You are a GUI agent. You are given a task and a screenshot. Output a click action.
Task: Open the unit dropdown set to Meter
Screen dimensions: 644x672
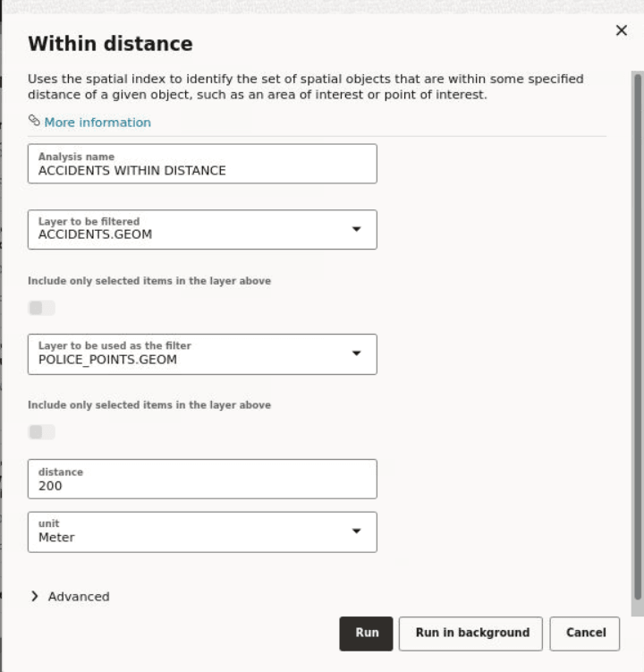(x=202, y=532)
